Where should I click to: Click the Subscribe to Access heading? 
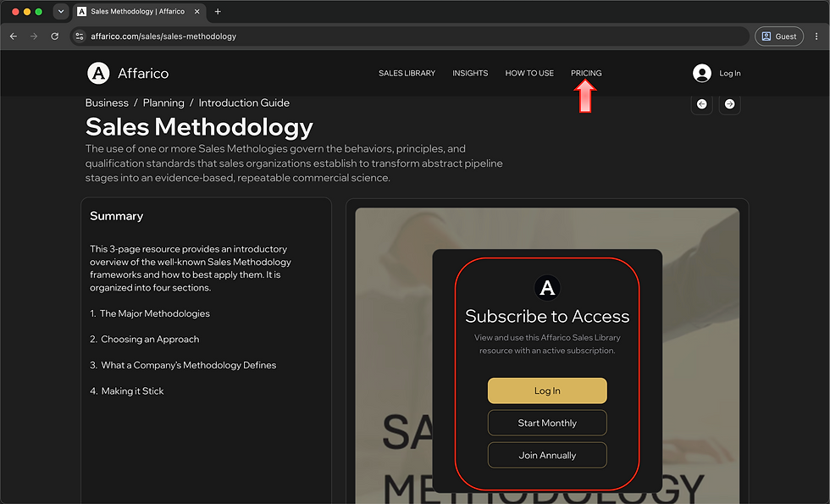pyautogui.click(x=547, y=316)
